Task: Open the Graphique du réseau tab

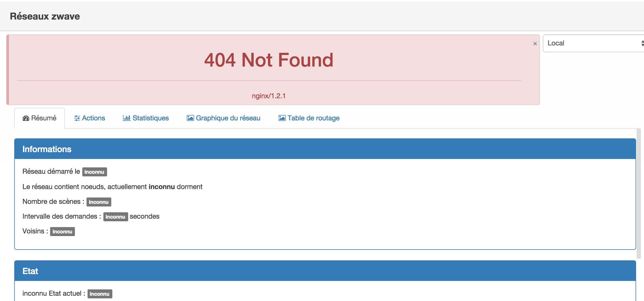Action: (x=224, y=118)
